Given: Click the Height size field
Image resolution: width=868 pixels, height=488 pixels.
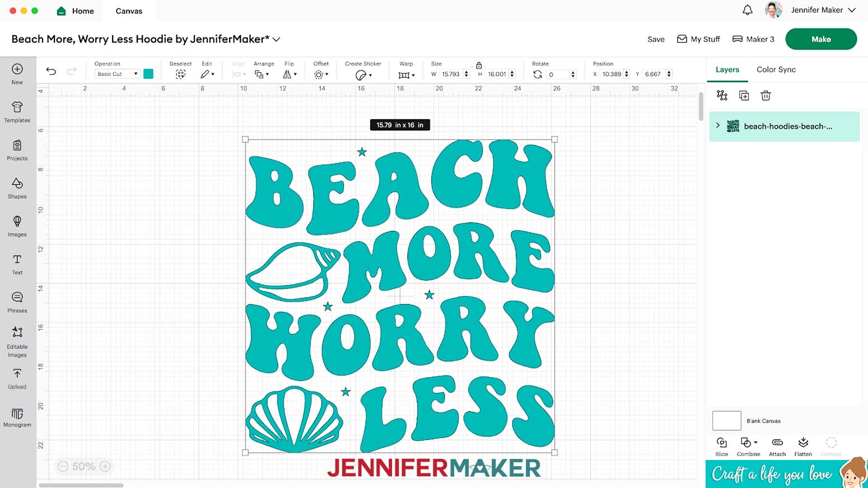Looking at the screenshot, I should [497, 74].
